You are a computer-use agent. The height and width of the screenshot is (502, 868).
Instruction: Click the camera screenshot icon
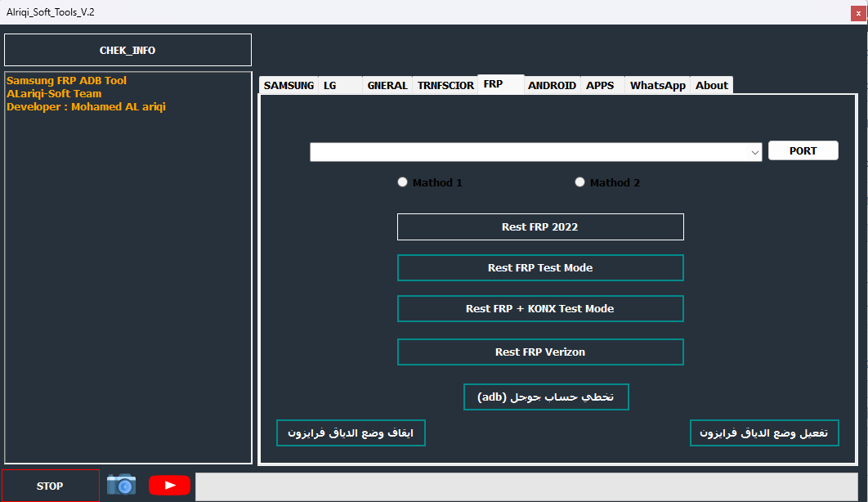point(121,485)
